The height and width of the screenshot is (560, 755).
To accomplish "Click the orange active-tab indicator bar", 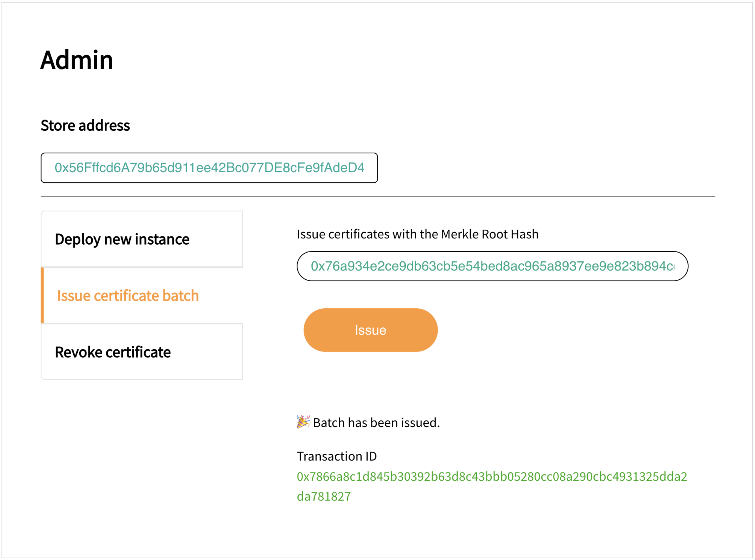I will (x=42, y=295).
